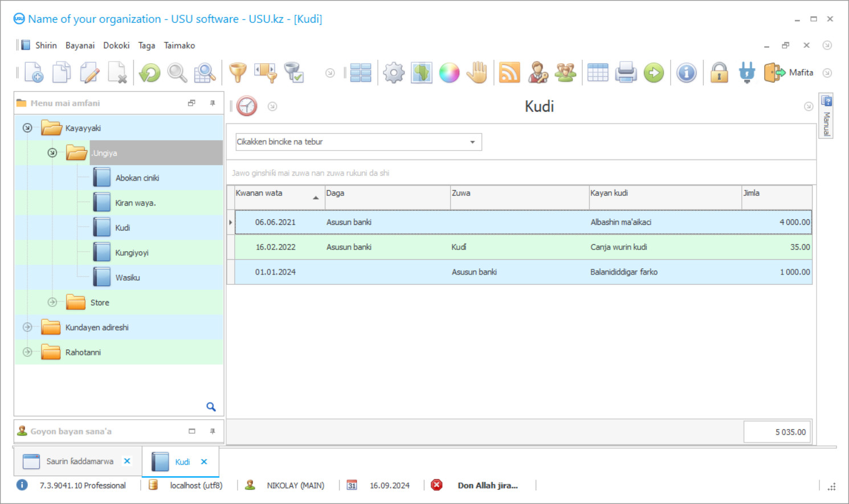This screenshot has height=504, width=849.
Task: Expand toolbar options arrow after Mafita
Action: (x=827, y=73)
